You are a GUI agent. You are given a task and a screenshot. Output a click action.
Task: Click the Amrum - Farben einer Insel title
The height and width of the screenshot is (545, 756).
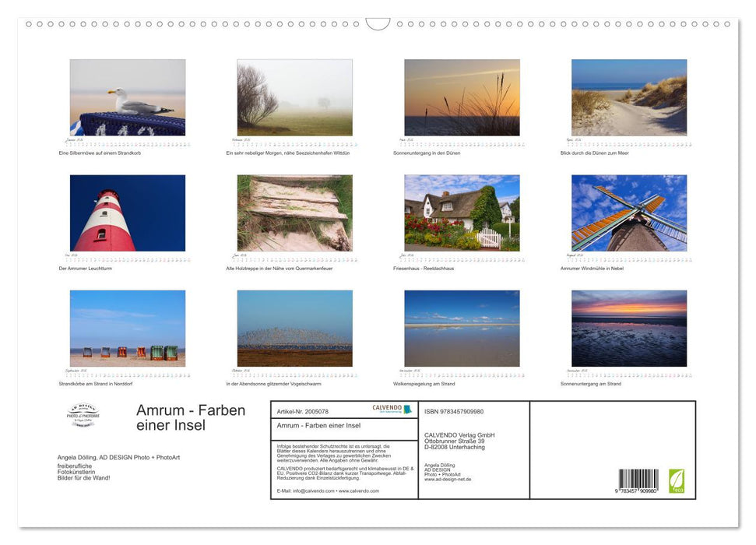click(189, 418)
